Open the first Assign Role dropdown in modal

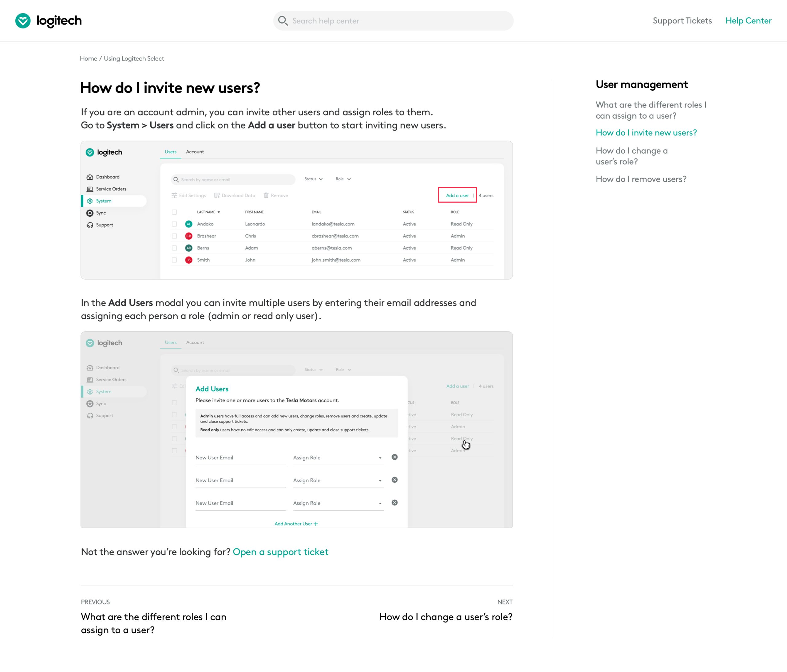click(338, 458)
